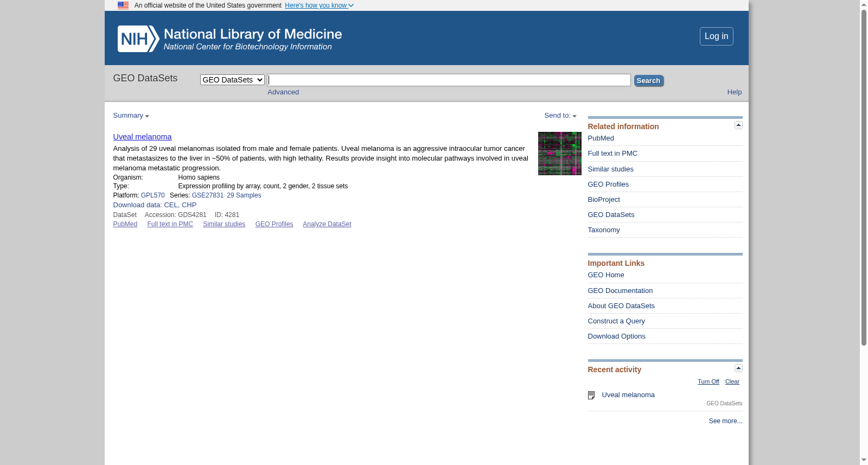
Task: Open PubMed in Related information
Action: pyautogui.click(x=601, y=138)
